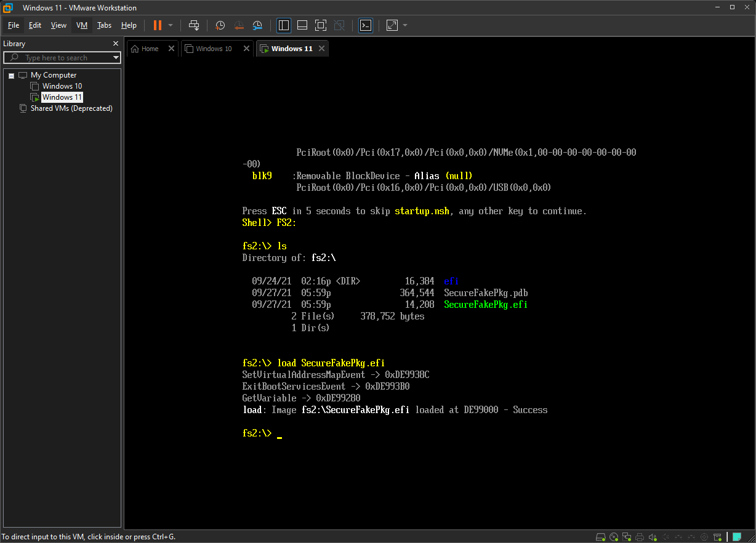Screen dimensions: 756x543
Task: Open the VM menu
Action: click(x=82, y=25)
